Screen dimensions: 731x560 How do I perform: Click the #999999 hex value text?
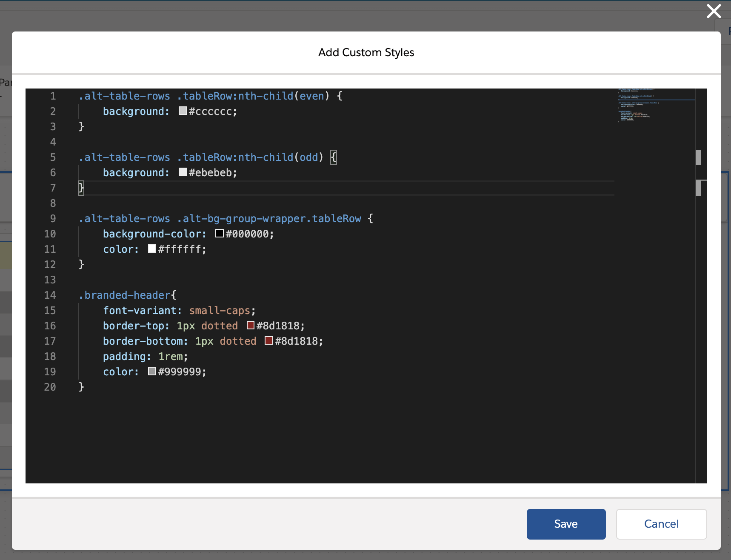[x=180, y=372]
